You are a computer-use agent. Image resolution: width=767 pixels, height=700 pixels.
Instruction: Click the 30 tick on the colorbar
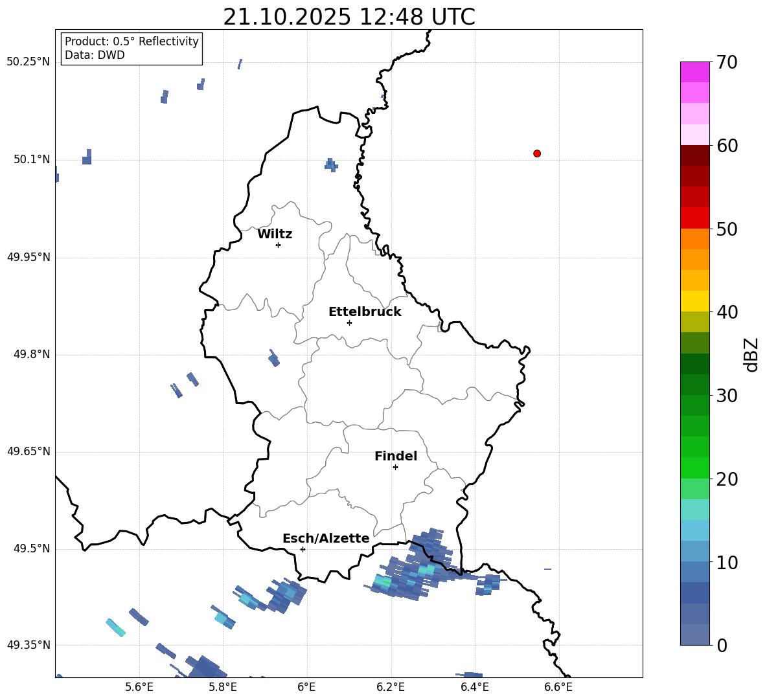tap(727, 396)
